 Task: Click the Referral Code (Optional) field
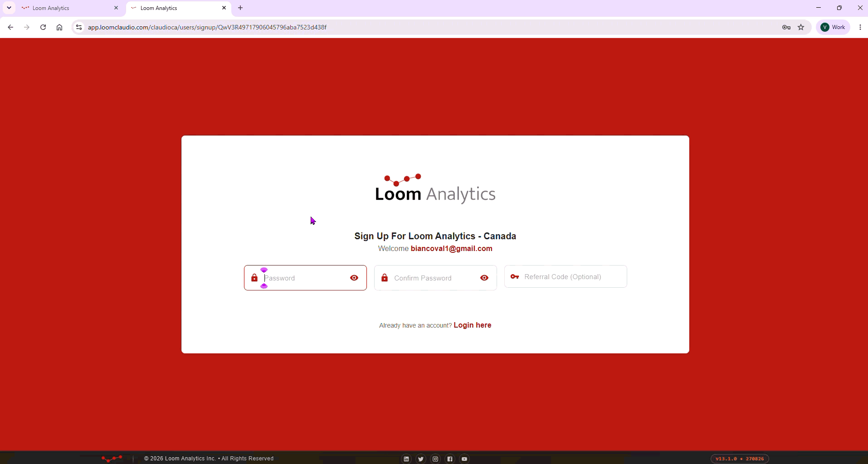tap(566, 276)
